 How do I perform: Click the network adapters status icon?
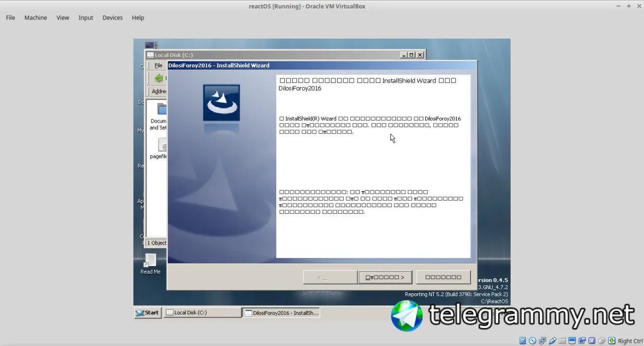(x=542, y=340)
